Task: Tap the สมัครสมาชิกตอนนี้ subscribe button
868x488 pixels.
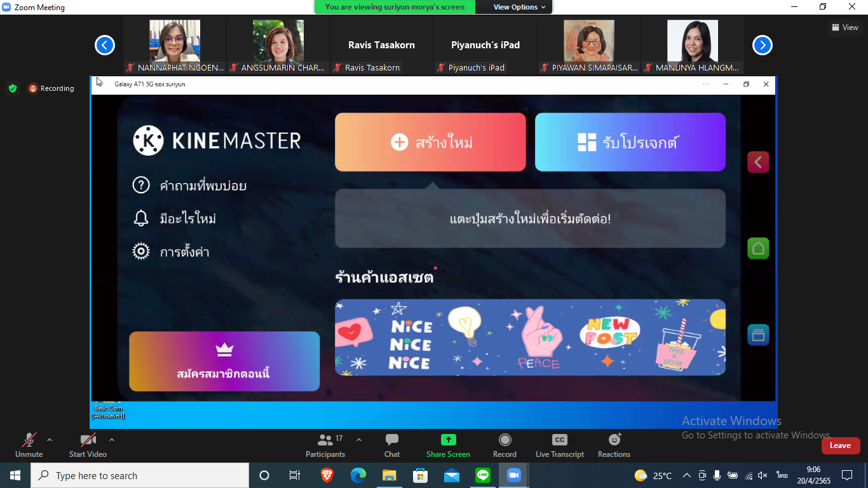Action: [224, 361]
